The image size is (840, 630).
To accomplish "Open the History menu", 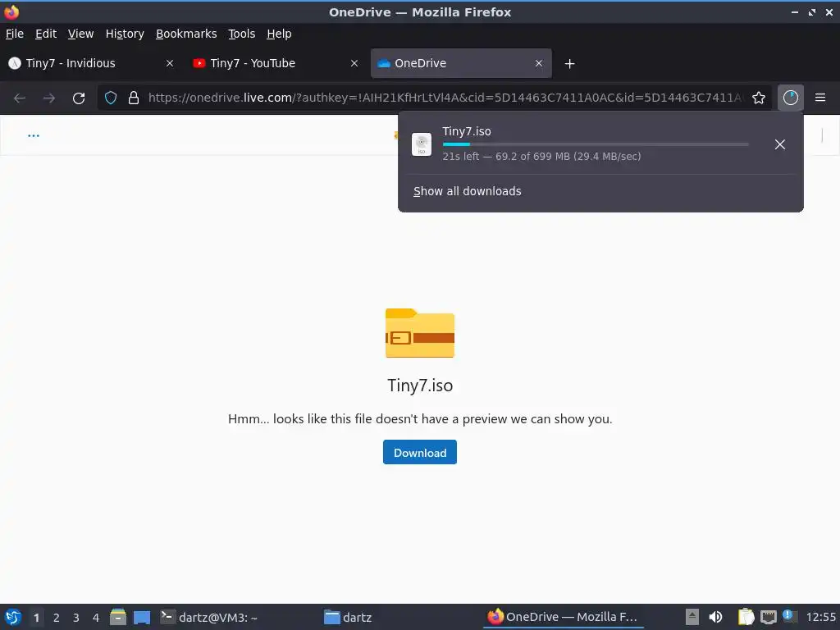I will click(x=125, y=34).
